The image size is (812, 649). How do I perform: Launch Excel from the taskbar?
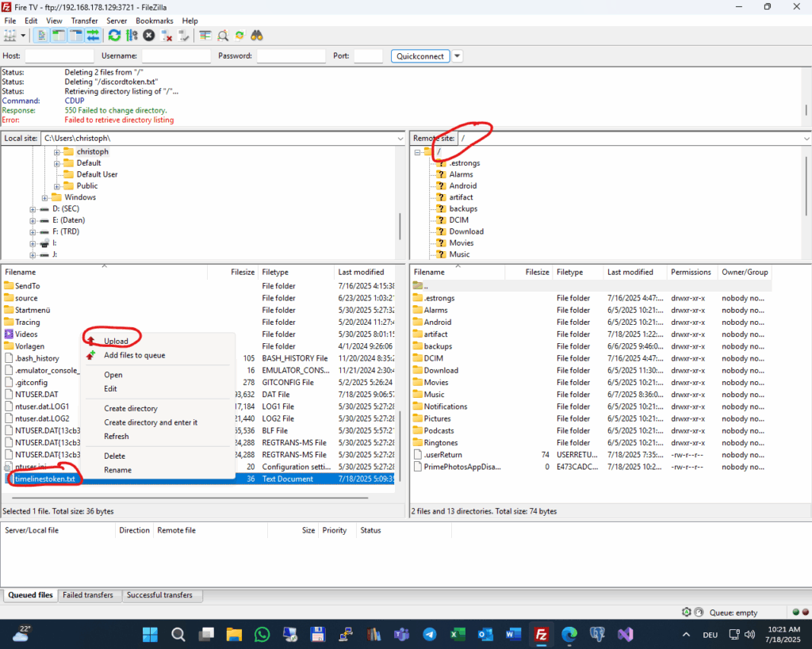pos(458,634)
